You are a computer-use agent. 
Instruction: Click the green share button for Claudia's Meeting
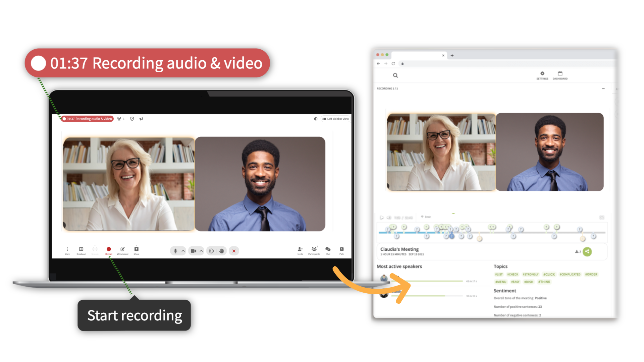[x=587, y=251]
